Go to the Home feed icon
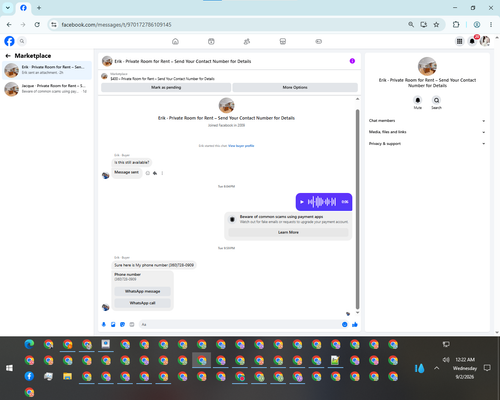The height and width of the screenshot is (400, 500). pos(175,41)
